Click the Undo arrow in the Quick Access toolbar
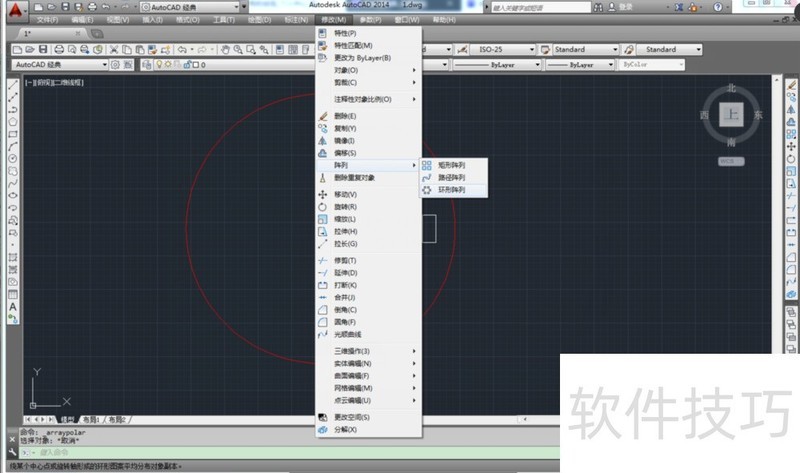Viewport: 800px width, 473px height. pos(106,7)
